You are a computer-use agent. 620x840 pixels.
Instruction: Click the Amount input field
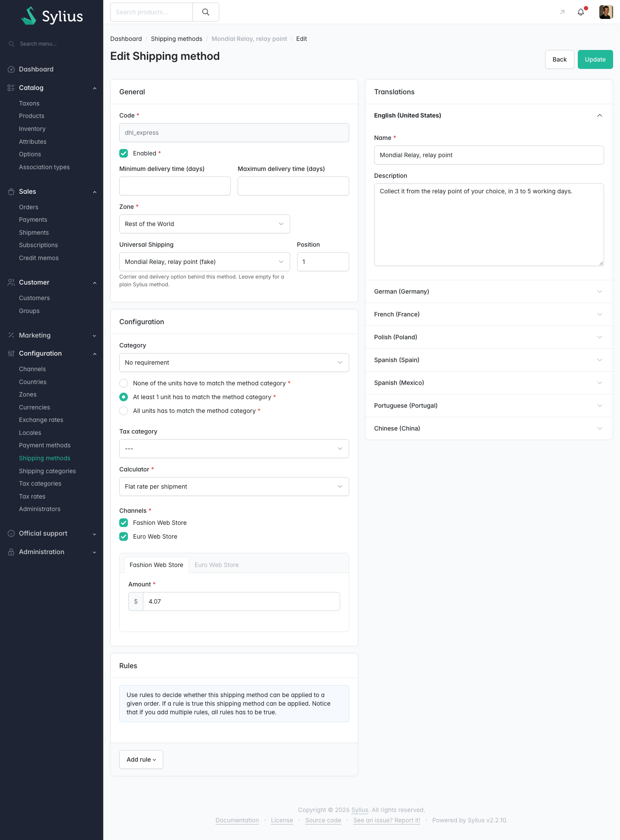point(242,601)
